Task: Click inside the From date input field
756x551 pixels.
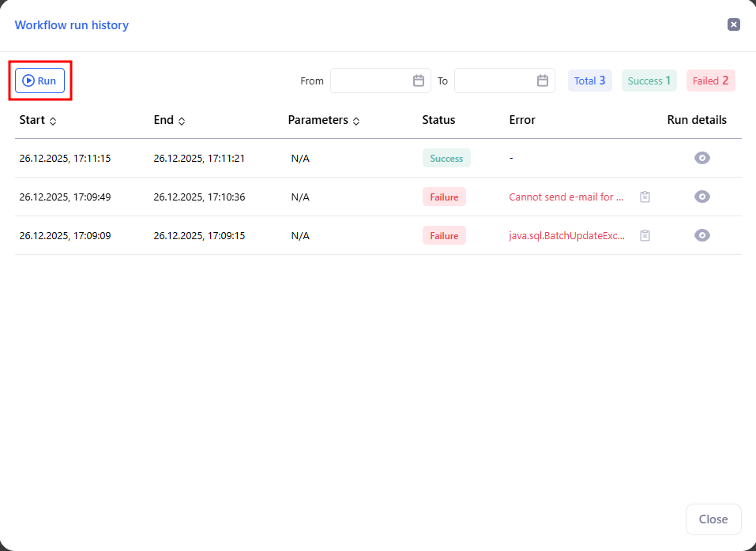Action: click(x=371, y=80)
